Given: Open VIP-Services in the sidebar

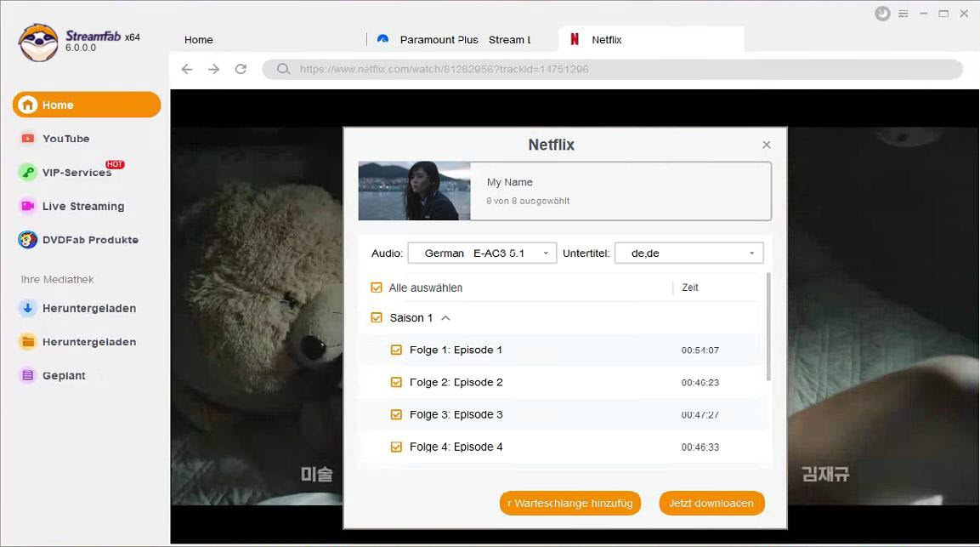Looking at the screenshot, I should point(76,173).
